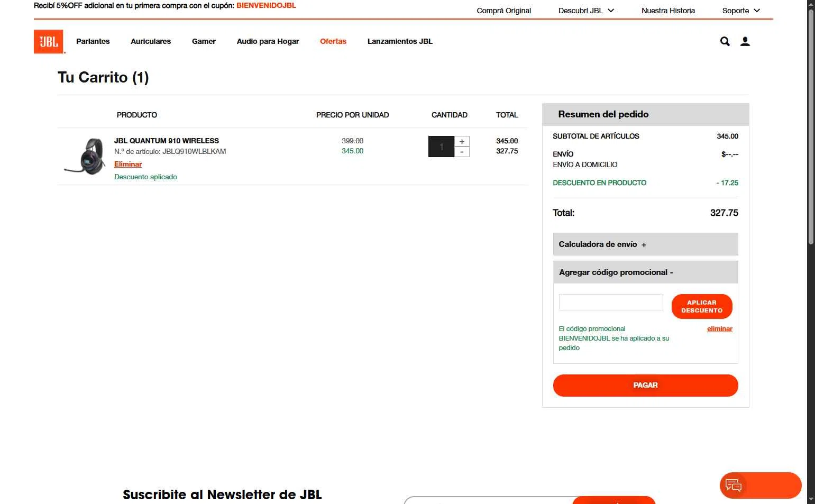Image resolution: width=815 pixels, height=504 pixels.
Task: Click eliminar next to promo code message
Action: click(x=719, y=329)
